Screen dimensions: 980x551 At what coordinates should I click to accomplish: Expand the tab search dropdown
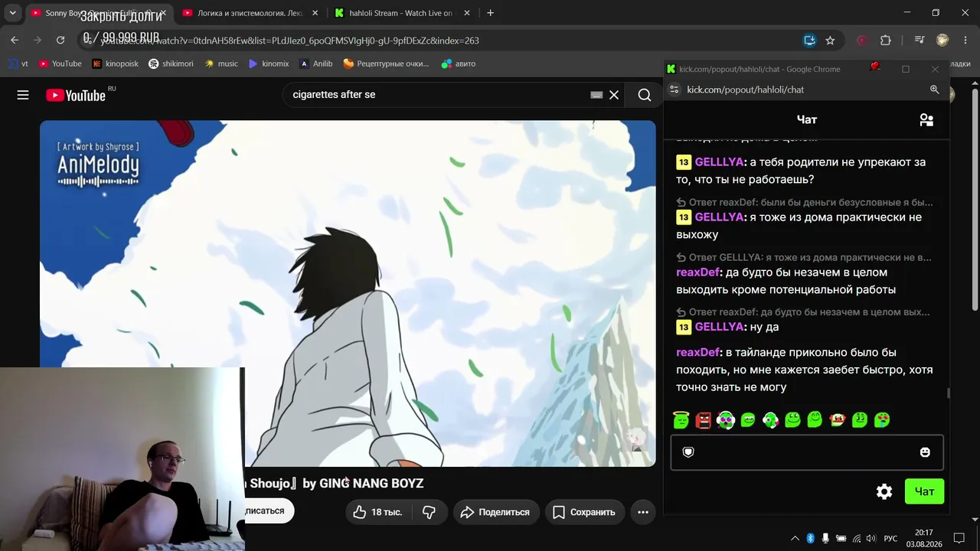tap(12, 13)
